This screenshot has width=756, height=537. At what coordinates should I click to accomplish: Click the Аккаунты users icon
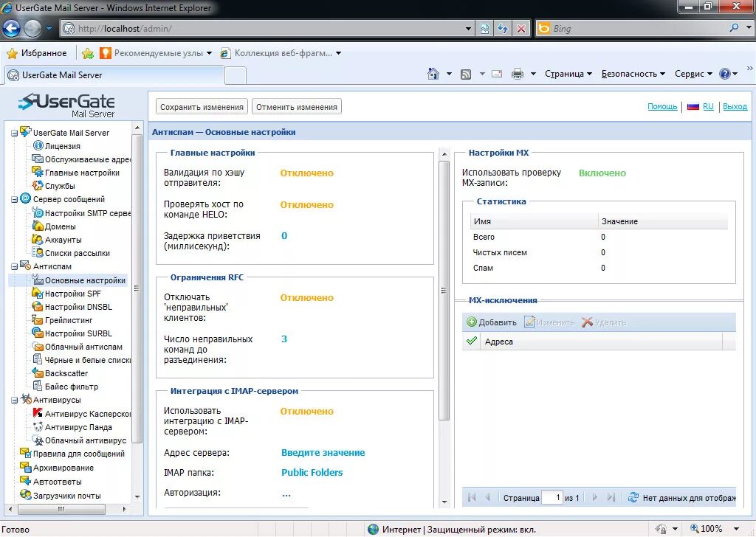tap(38, 239)
